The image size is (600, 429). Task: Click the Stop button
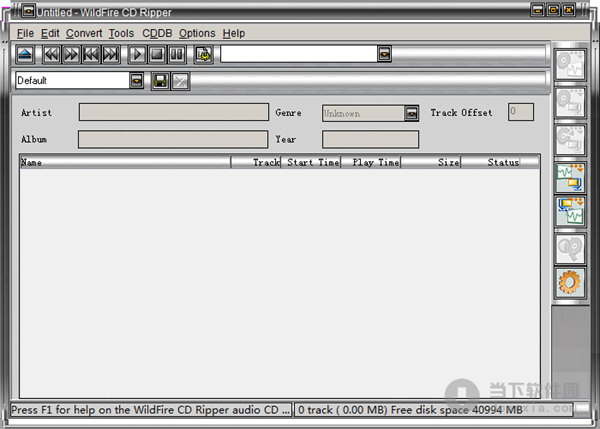point(157,54)
